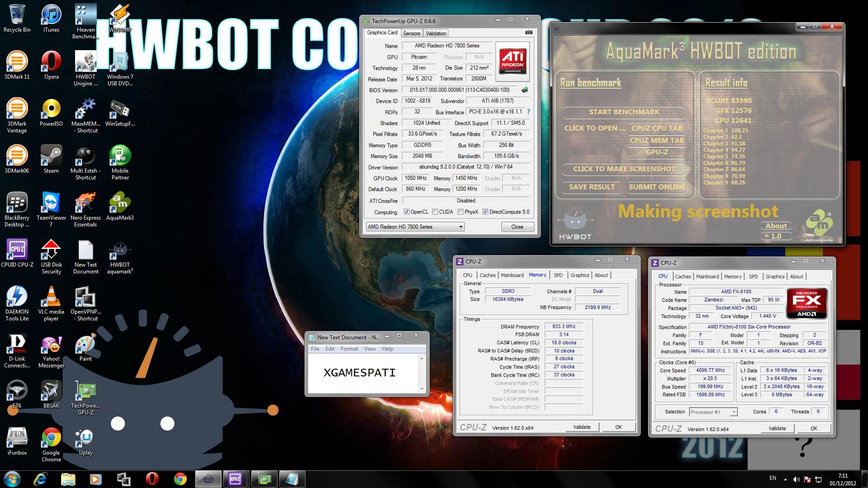Open Internet Explorer from the taskbar
This screenshot has height=488, width=868.
(x=40, y=479)
